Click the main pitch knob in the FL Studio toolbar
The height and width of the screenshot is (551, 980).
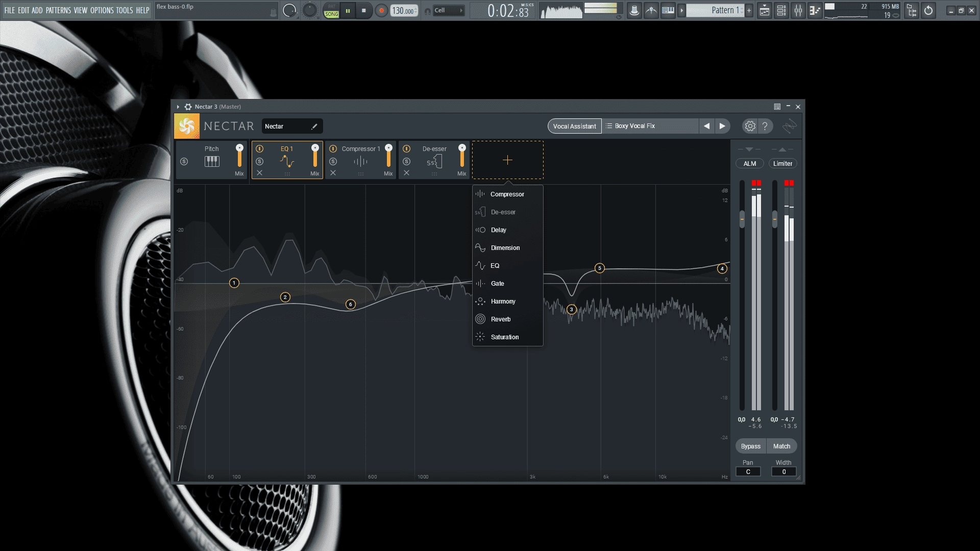[x=310, y=10]
